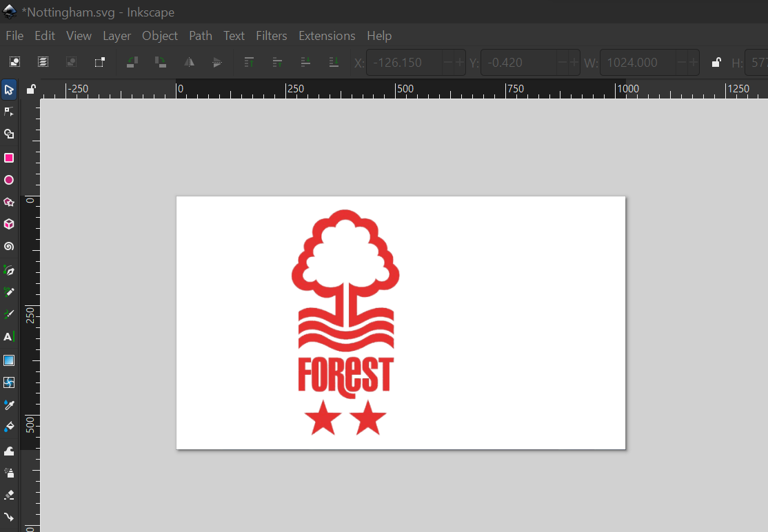Toggle width/height ratio lock

click(x=716, y=62)
